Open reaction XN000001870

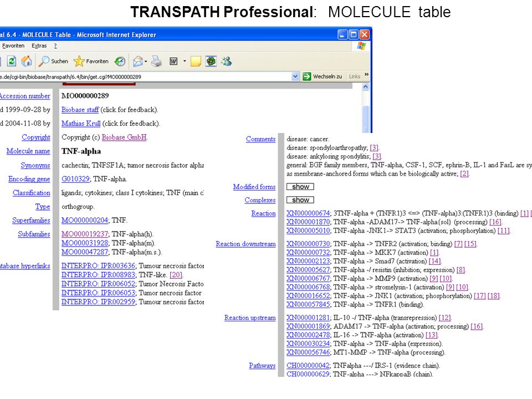[x=308, y=222]
